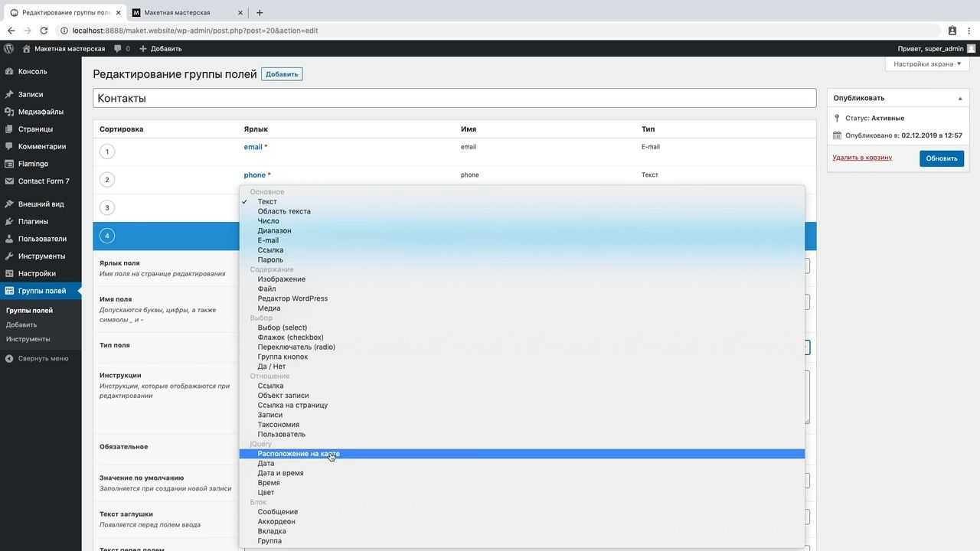The image size is (980, 551).
Task: Choose Флажок (checkbox) option
Action: (x=522, y=337)
